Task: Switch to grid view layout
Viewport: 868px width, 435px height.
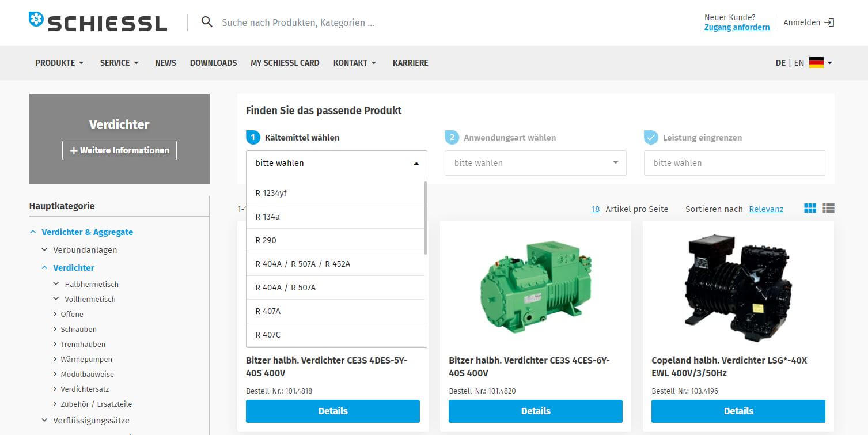Action: click(x=810, y=209)
